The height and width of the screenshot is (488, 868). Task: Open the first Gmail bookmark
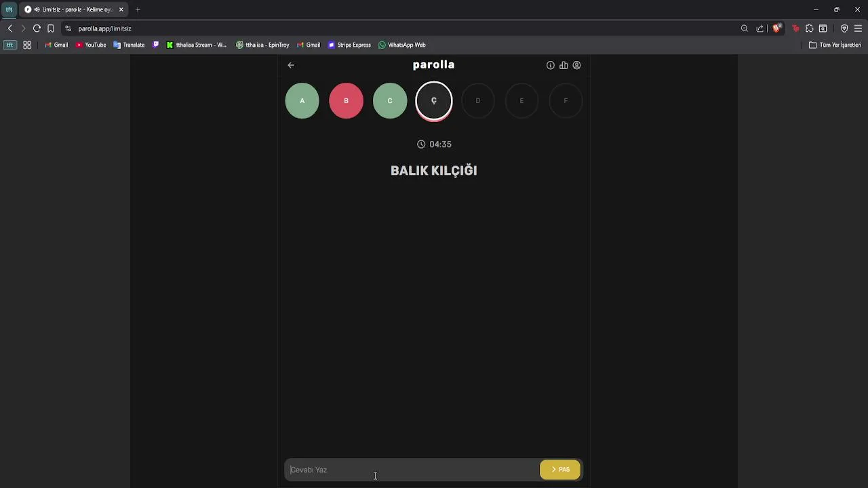pyautogui.click(x=56, y=45)
